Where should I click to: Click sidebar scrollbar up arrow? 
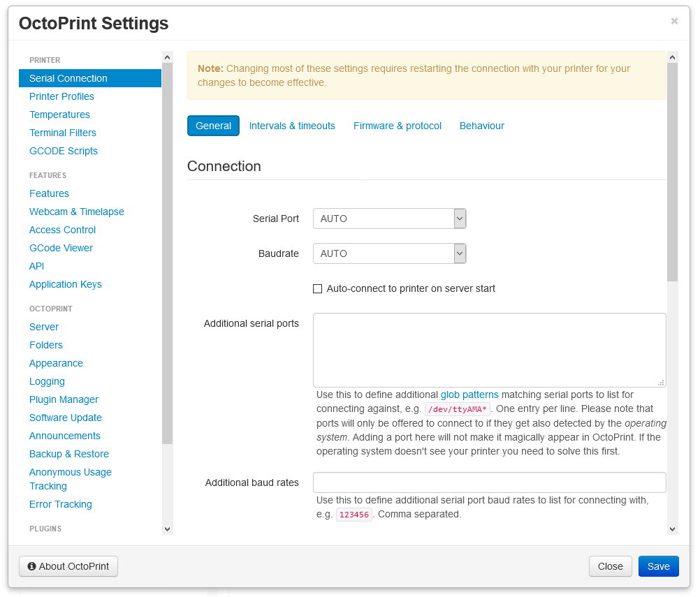click(168, 57)
